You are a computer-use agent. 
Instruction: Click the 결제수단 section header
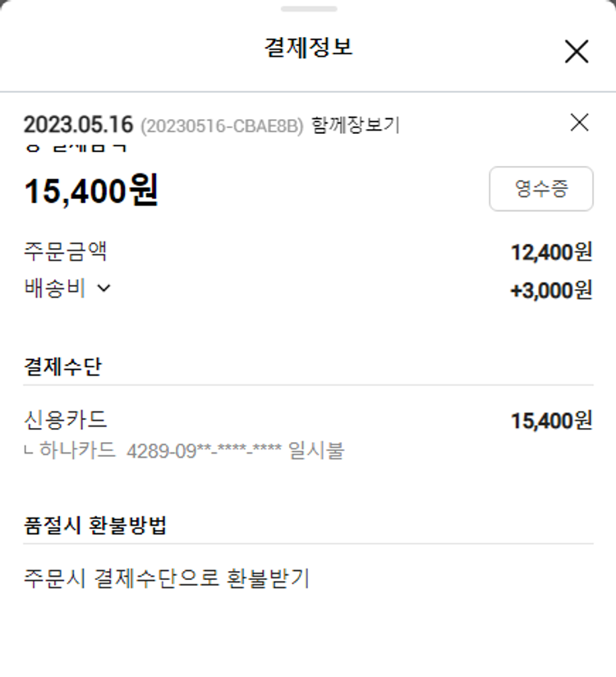pyautogui.click(x=62, y=366)
